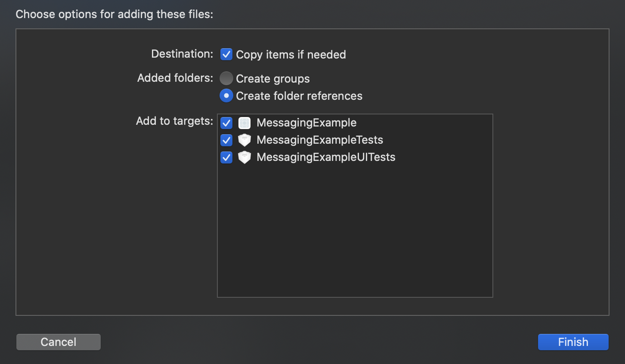Click the "Choose options for adding these files" heading
Viewport: 625px width, 364px height.
coord(114,14)
